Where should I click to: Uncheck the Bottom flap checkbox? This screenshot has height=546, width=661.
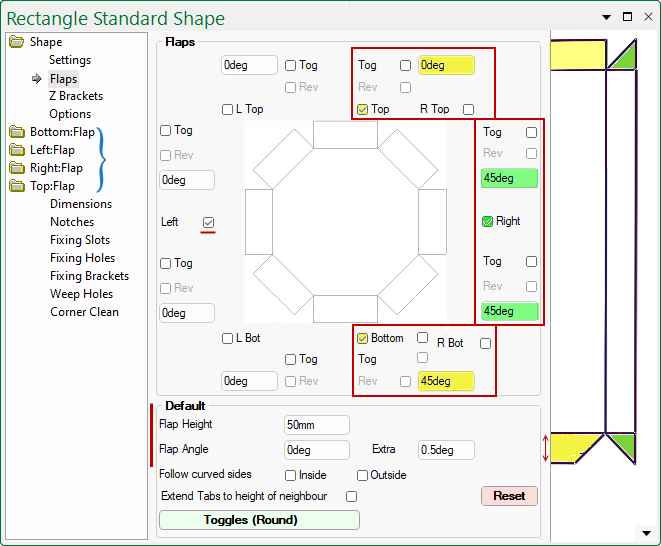[x=362, y=339]
